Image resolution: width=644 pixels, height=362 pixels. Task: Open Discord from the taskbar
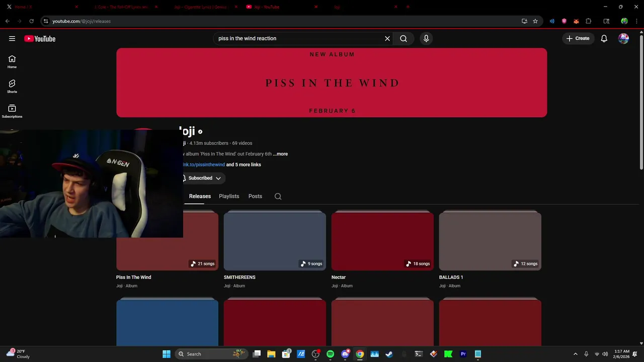[345, 354]
